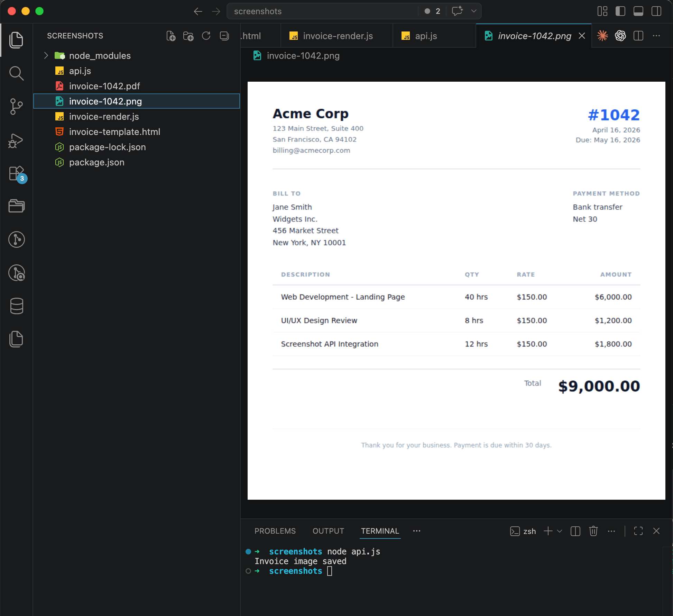This screenshot has width=673, height=616.
Task: Select the Source Control icon
Action: click(16, 107)
